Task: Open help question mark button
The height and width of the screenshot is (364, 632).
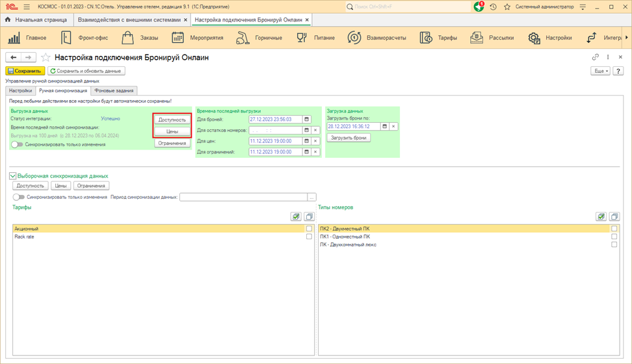Action: tap(618, 71)
